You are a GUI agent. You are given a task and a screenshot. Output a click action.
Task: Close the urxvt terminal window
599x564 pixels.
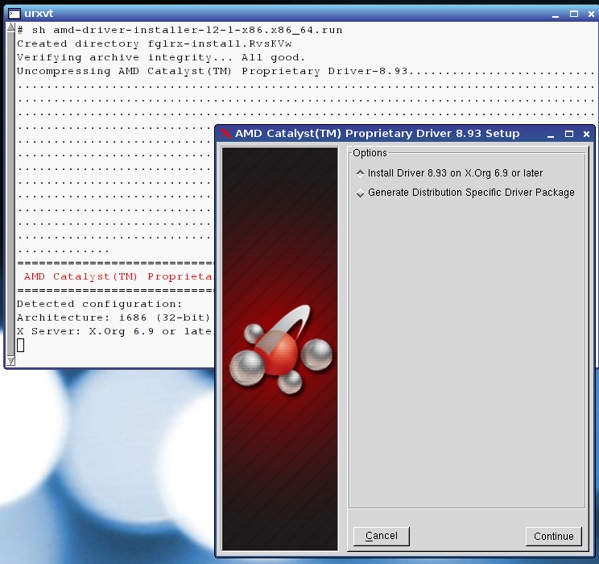[x=591, y=14]
